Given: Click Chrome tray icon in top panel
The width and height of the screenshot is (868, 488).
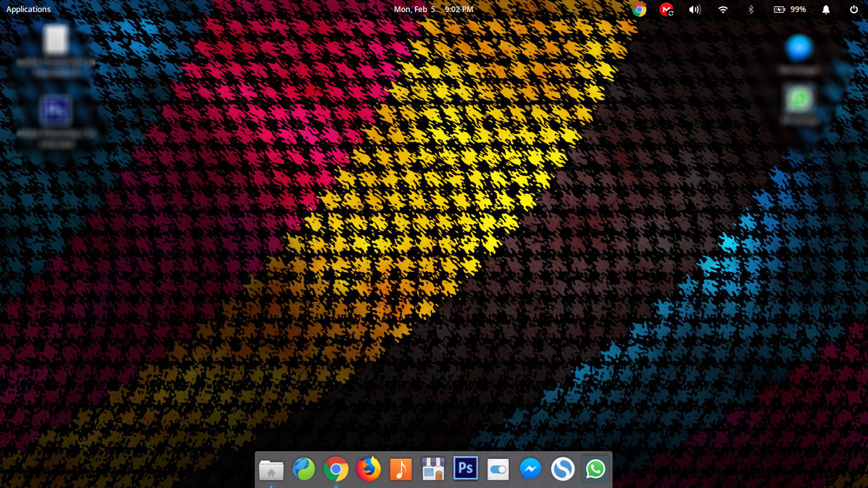Looking at the screenshot, I should pyautogui.click(x=639, y=10).
